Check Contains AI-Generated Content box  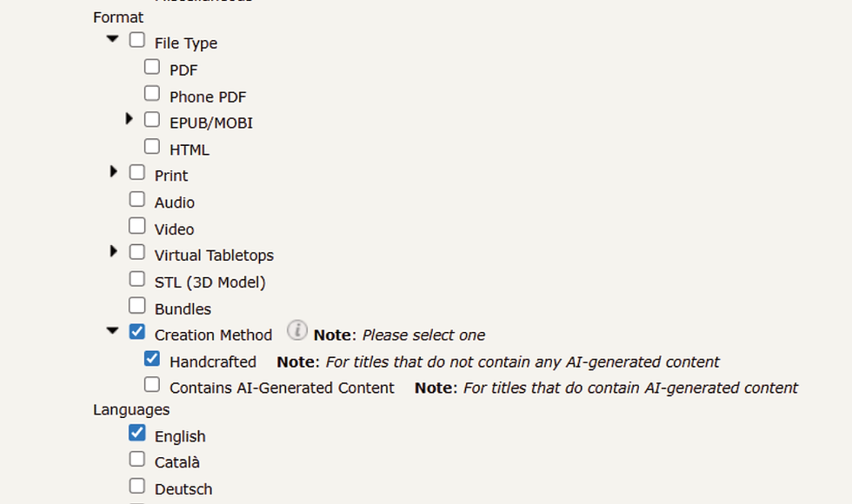[x=152, y=385]
